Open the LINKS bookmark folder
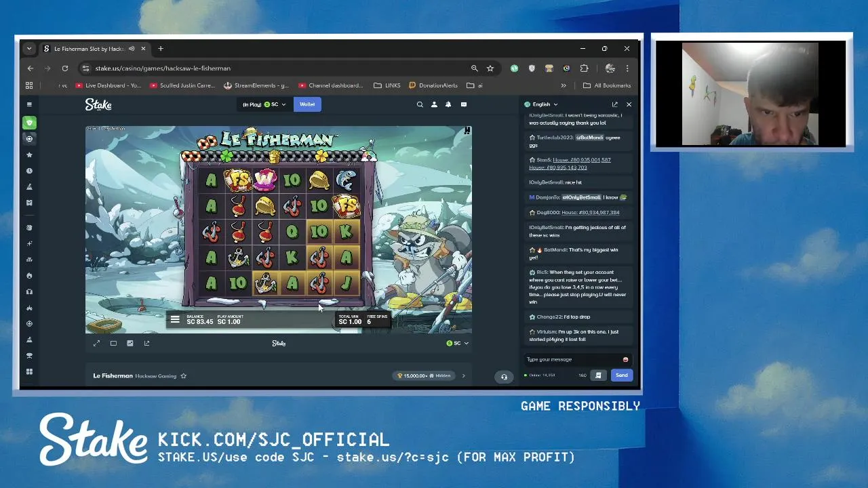Screen dimensions: 868x488 coord(387,85)
